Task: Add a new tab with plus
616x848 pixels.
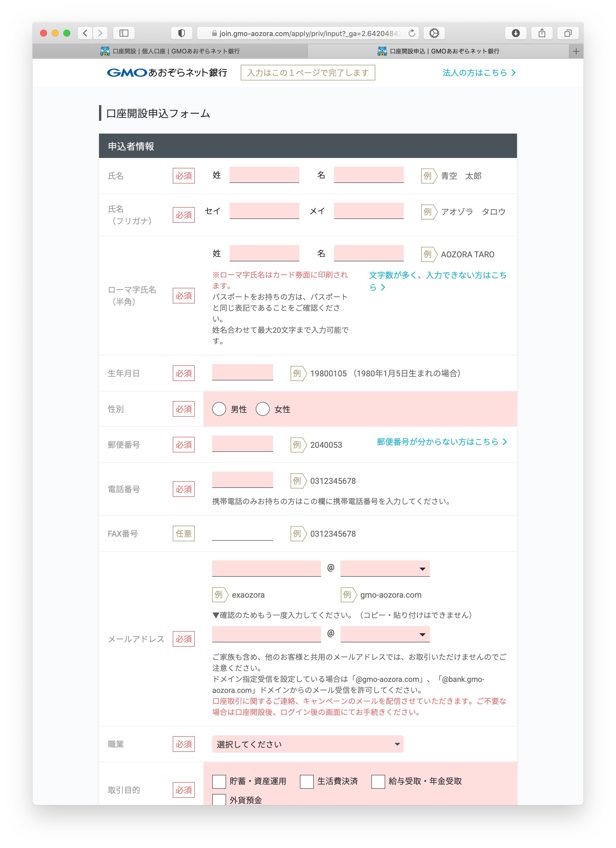Action: click(576, 51)
